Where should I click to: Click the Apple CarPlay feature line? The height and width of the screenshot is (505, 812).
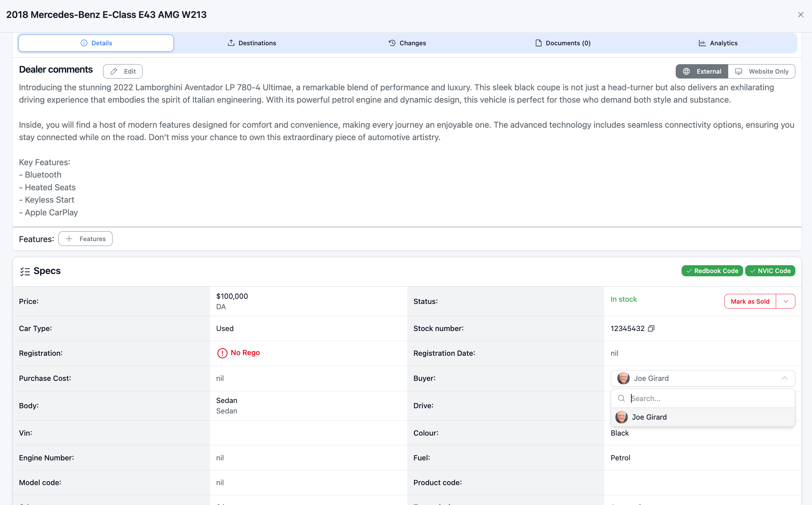tap(49, 212)
